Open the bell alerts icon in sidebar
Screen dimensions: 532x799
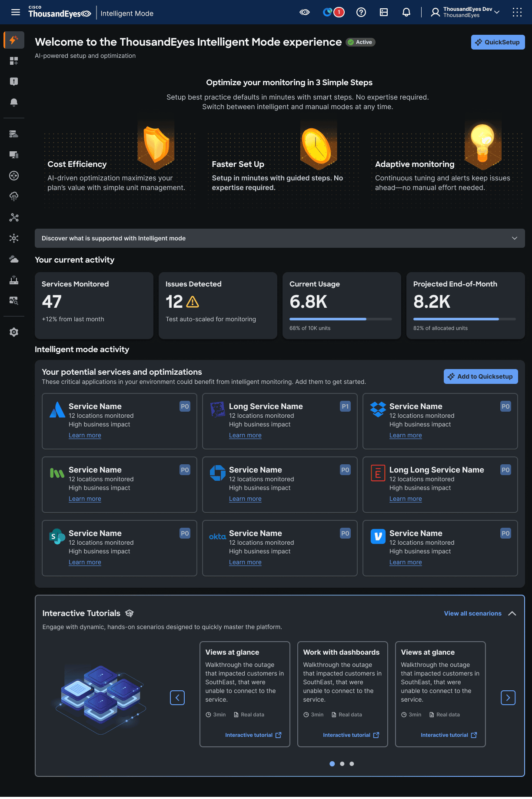14,103
